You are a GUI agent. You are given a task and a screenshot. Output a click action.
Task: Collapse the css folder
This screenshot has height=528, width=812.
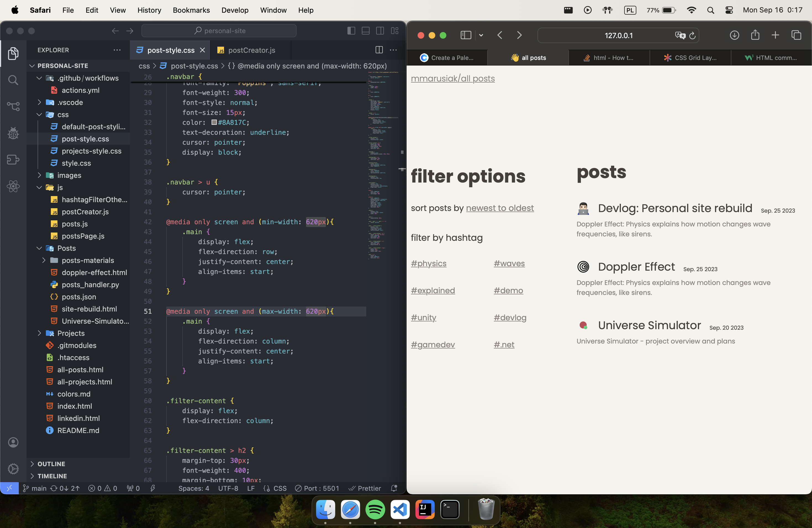(39, 115)
